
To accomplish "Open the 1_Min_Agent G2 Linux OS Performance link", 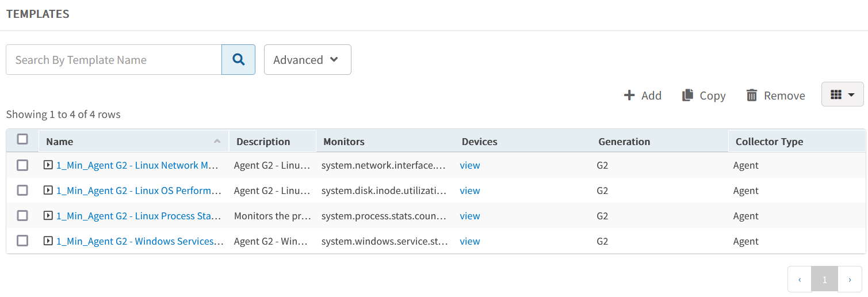I will click(139, 191).
